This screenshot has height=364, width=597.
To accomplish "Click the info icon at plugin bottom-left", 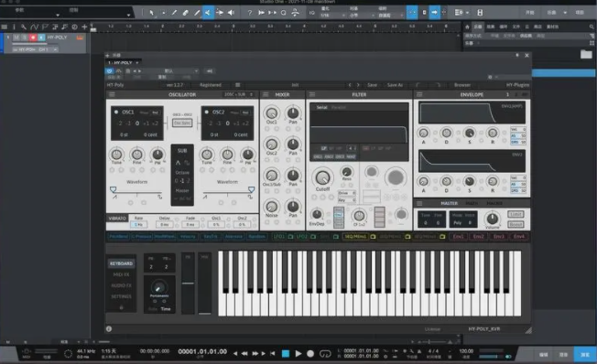I will point(109,328).
